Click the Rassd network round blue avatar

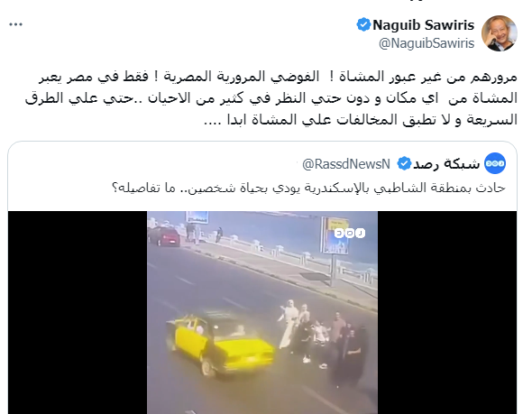tap(495, 163)
